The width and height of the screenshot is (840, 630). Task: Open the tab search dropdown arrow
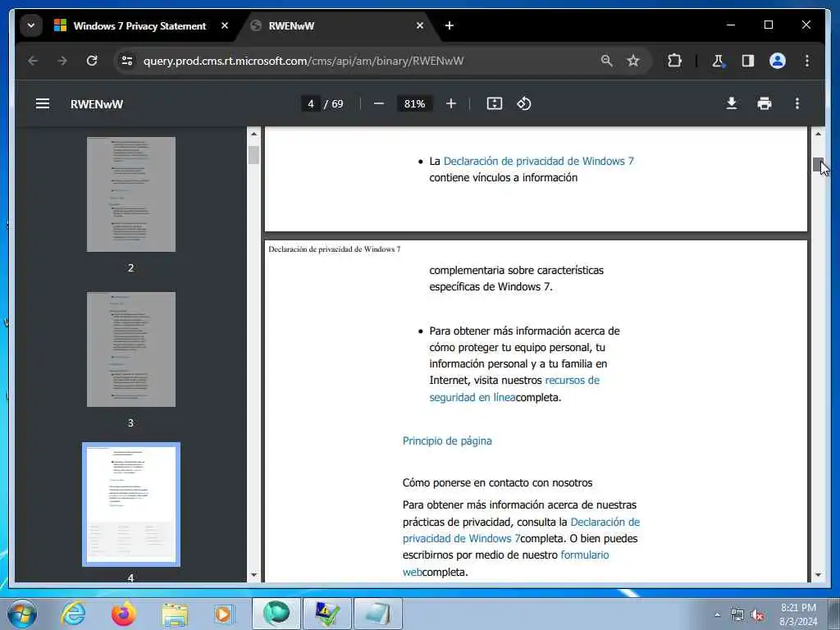(31, 25)
